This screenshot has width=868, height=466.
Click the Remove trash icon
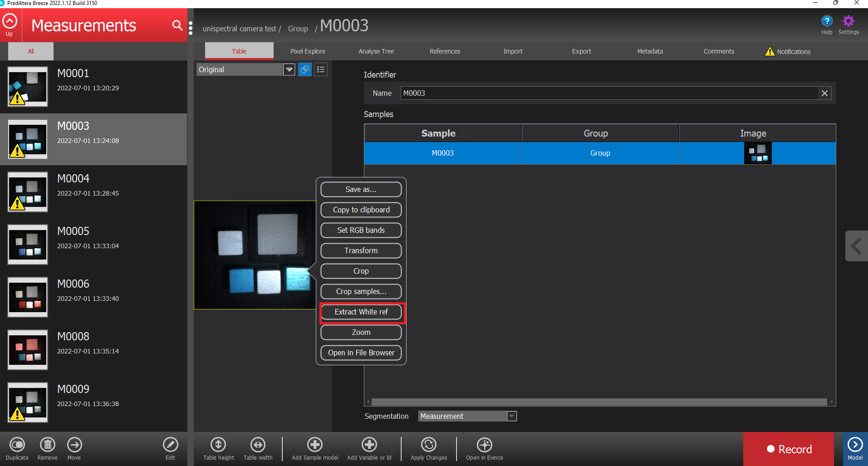[x=47, y=445]
